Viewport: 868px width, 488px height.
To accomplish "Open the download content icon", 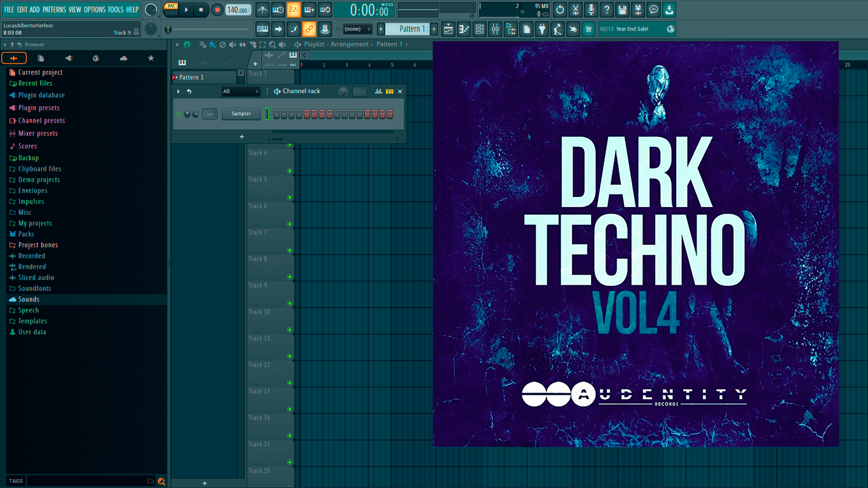I will coord(669,10).
